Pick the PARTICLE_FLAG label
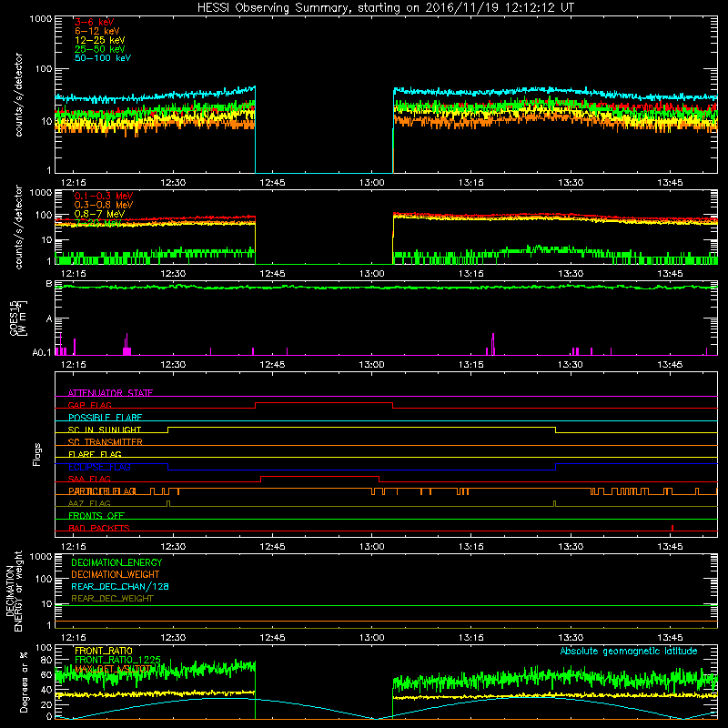Screen dimensions: 728x728 tap(102, 491)
